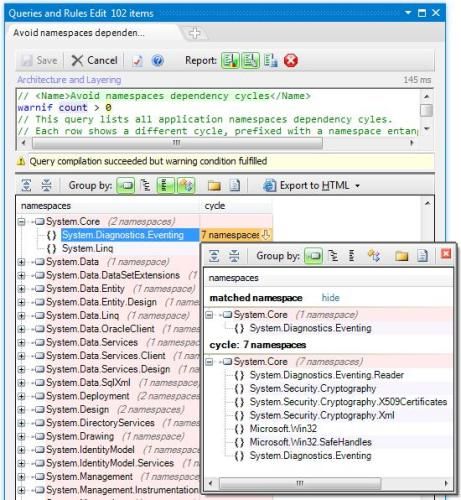The image size is (461, 500).
Task: Add a new query tab with plus
Action: coord(195,33)
